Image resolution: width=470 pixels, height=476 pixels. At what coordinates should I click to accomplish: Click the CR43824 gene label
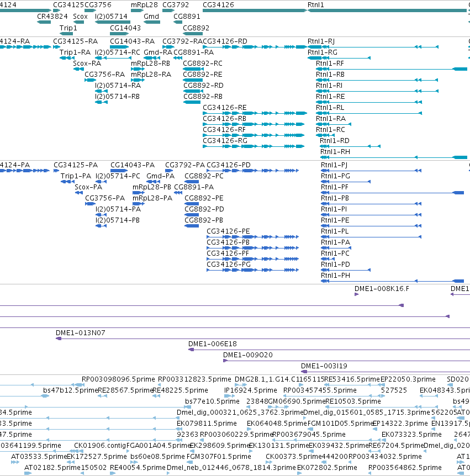52,17
